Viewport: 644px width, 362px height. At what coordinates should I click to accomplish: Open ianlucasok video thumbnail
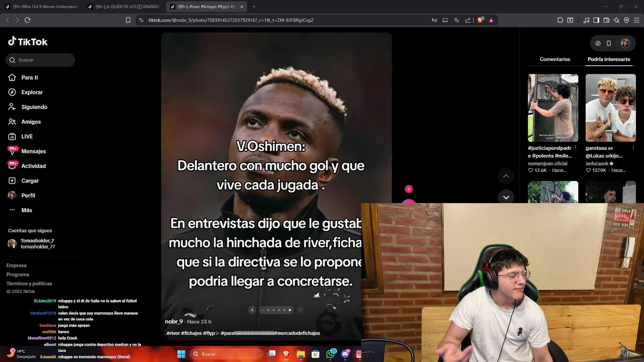click(610, 108)
